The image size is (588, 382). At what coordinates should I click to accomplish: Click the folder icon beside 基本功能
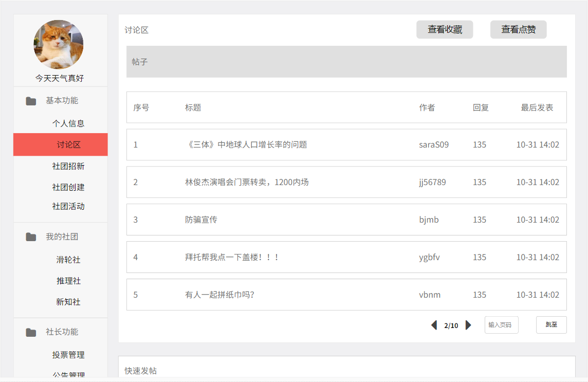point(31,101)
